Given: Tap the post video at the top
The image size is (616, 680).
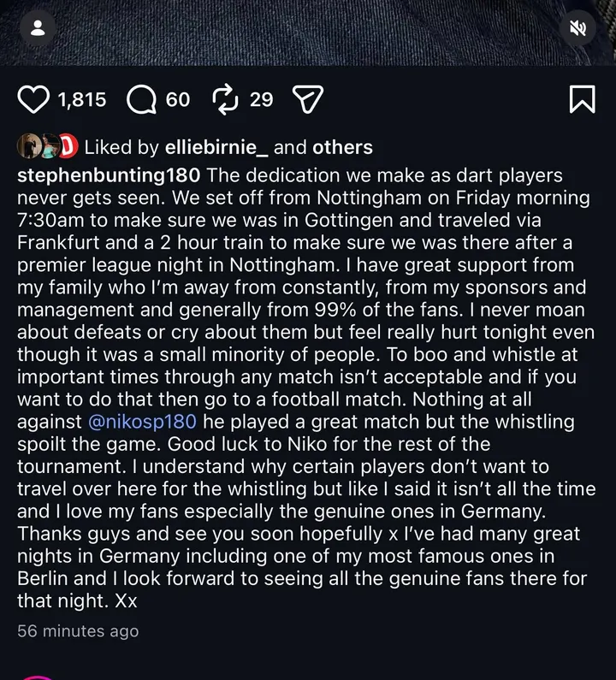Looking at the screenshot, I should coord(308,33).
